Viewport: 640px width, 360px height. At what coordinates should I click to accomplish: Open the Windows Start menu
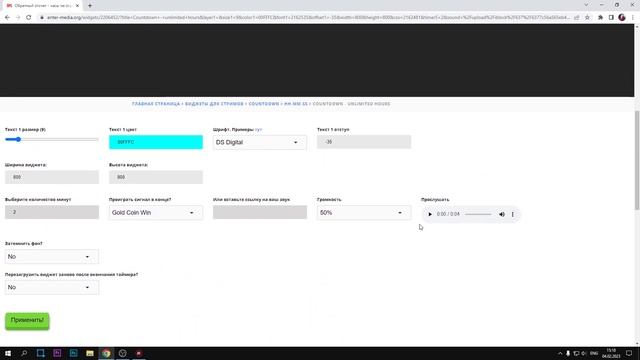tap(8, 353)
